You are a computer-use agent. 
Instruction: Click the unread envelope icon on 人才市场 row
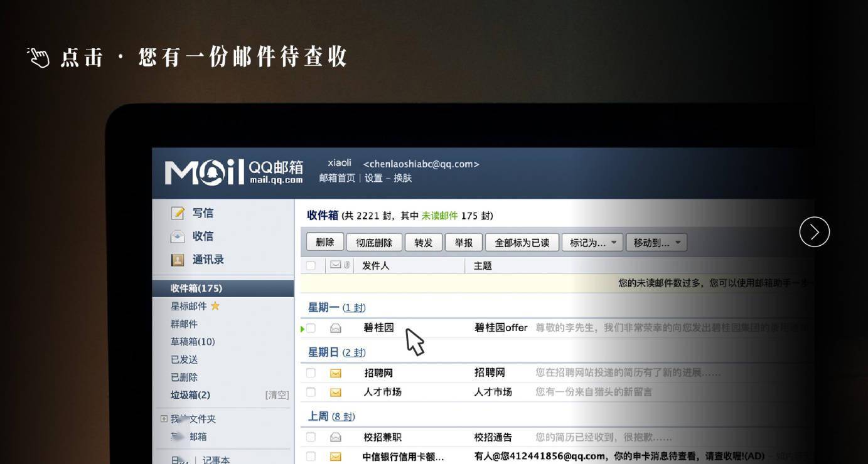click(336, 393)
